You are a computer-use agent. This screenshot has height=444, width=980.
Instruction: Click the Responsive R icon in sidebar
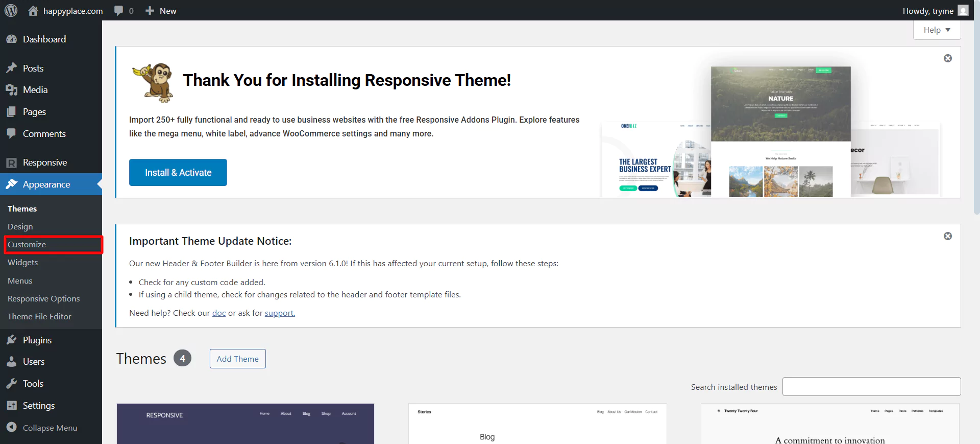click(11, 162)
